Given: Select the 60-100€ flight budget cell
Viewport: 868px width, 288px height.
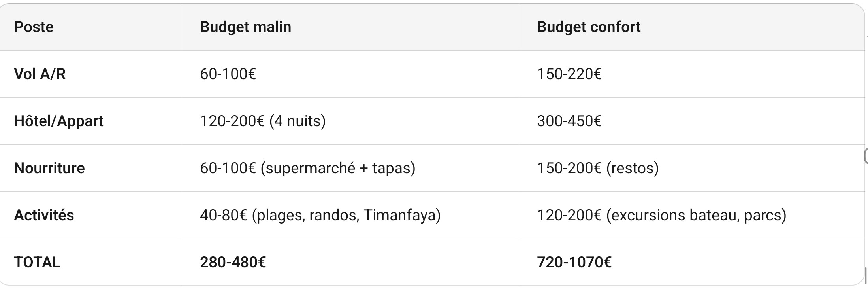Looking at the screenshot, I should (x=228, y=74).
